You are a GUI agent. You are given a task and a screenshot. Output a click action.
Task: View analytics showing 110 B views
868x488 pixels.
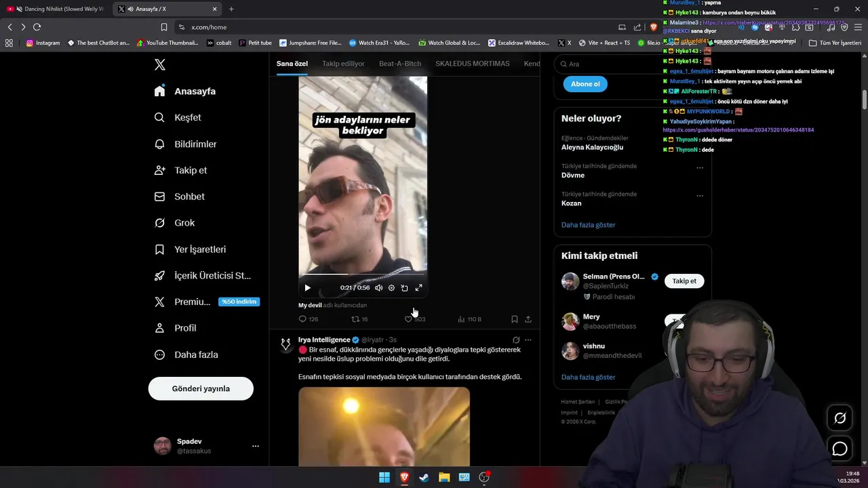pyautogui.click(x=469, y=319)
